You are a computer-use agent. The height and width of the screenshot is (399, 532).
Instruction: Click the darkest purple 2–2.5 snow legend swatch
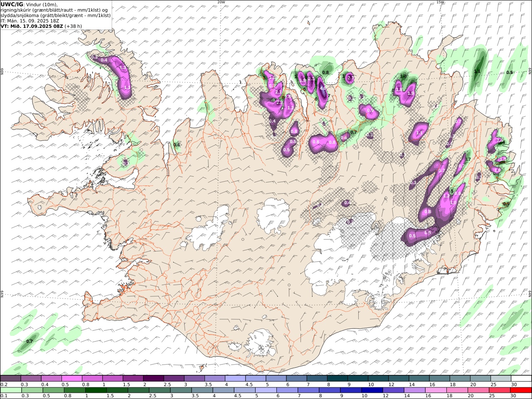[x=153, y=379]
